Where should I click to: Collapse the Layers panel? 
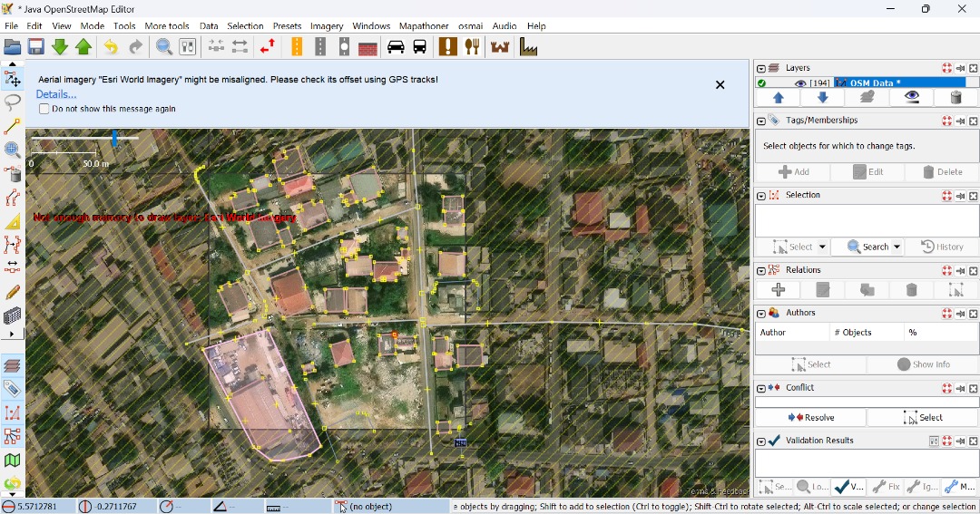[x=761, y=68]
